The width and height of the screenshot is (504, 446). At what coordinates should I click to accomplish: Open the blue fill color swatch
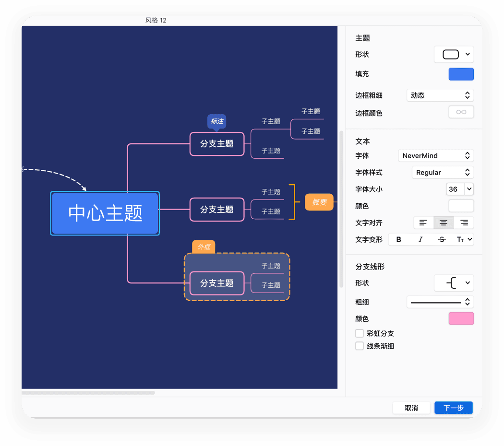[461, 74]
